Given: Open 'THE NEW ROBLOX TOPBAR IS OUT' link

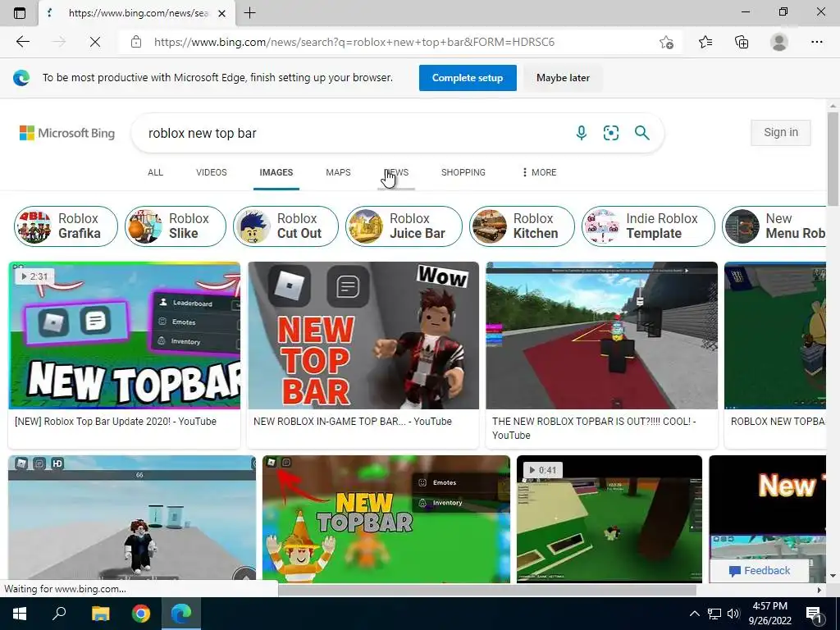Looking at the screenshot, I should coord(594,428).
